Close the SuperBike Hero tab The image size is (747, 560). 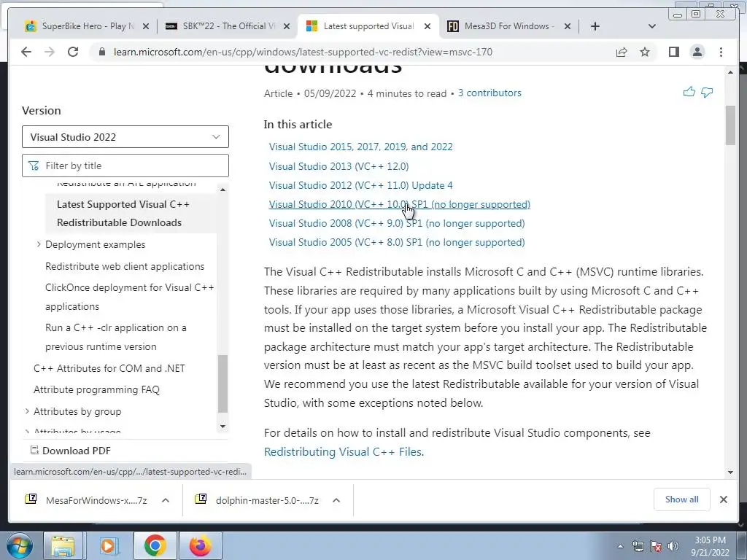[x=146, y=26]
